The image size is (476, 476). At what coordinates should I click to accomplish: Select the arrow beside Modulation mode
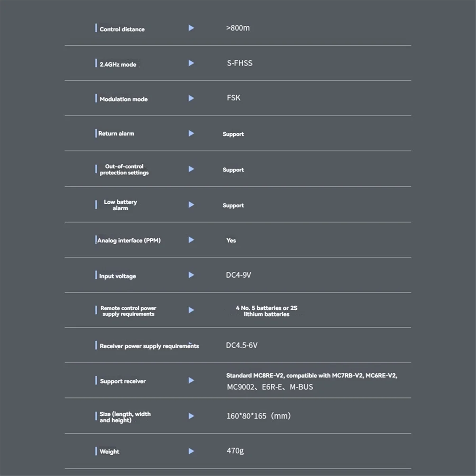point(191,98)
